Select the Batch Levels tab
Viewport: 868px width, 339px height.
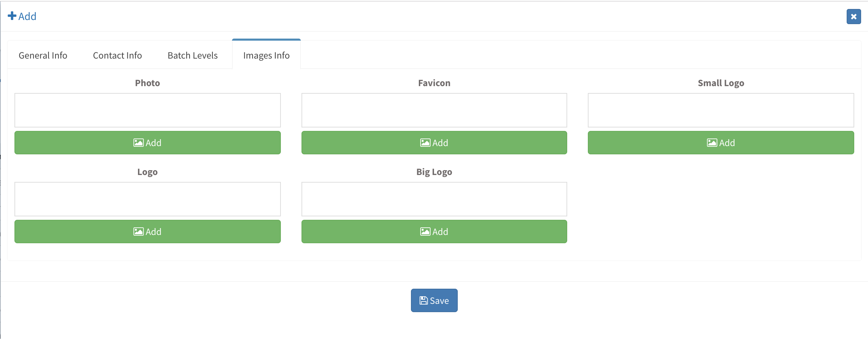(x=193, y=55)
